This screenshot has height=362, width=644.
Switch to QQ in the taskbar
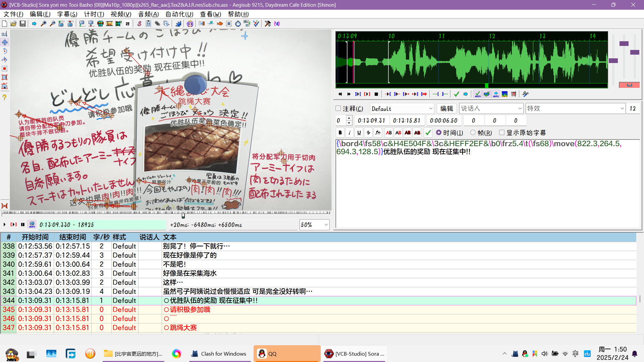[x=287, y=354]
